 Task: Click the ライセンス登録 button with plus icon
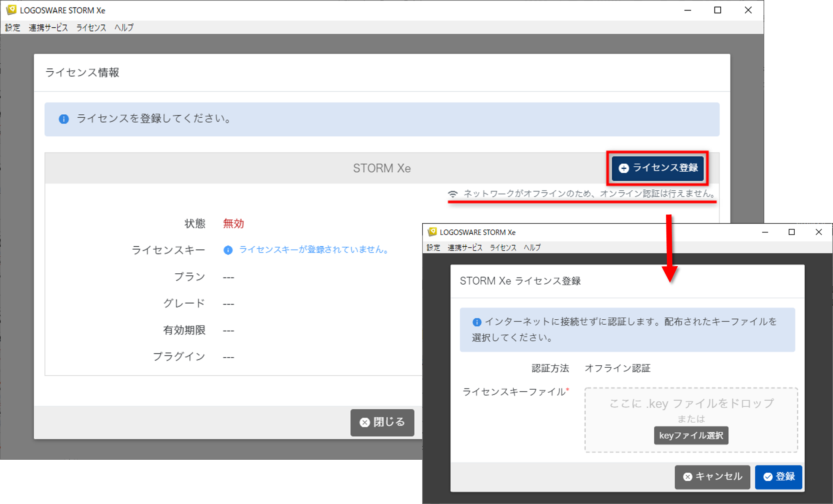658,168
